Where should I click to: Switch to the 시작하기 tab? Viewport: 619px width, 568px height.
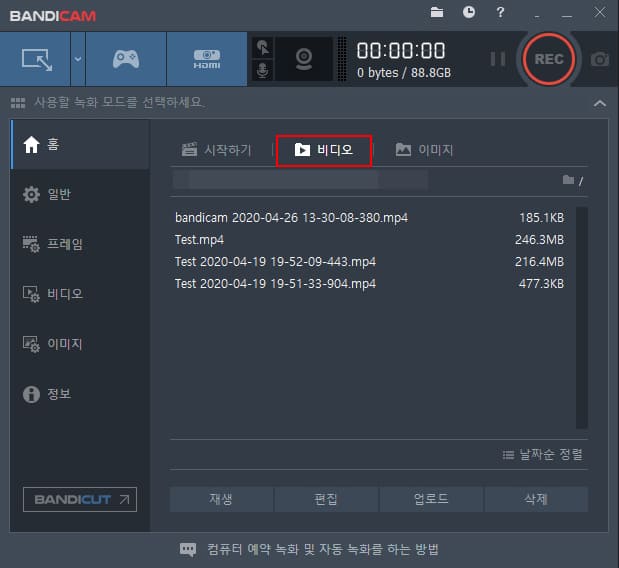216,150
